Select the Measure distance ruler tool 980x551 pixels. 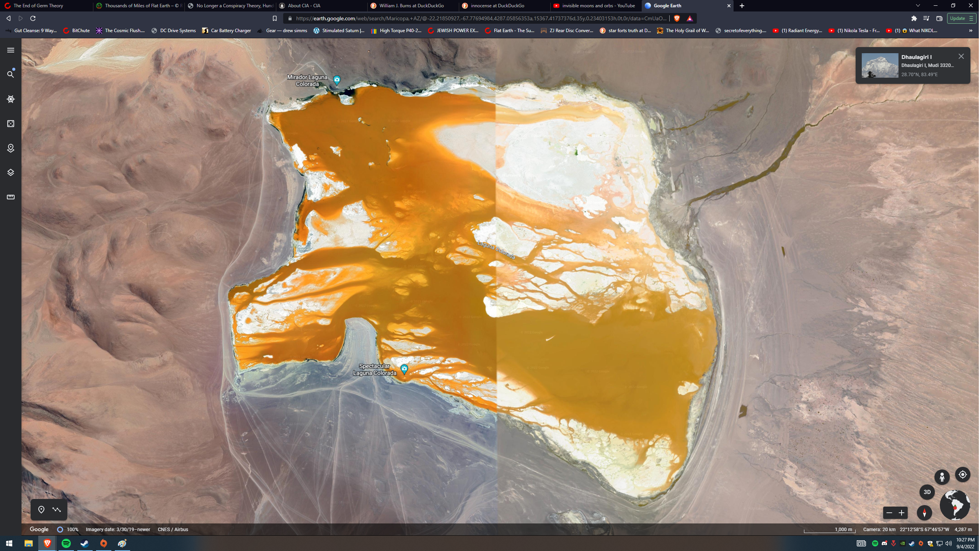(x=11, y=197)
